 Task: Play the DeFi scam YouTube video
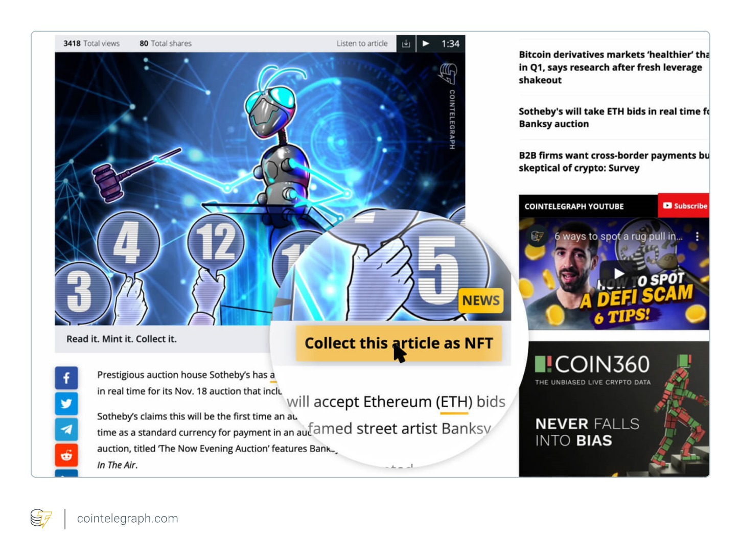pos(618,273)
